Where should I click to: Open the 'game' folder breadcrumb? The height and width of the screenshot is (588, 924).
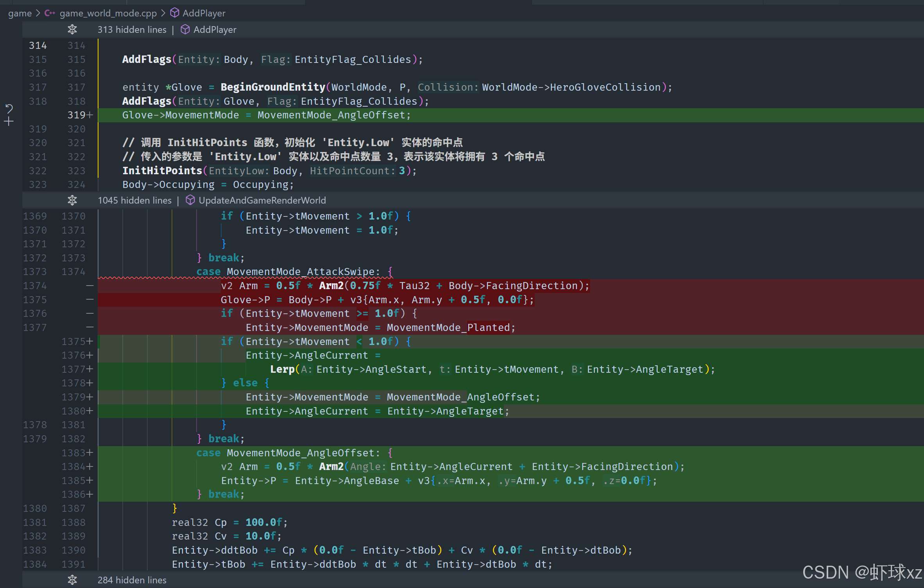(x=20, y=13)
